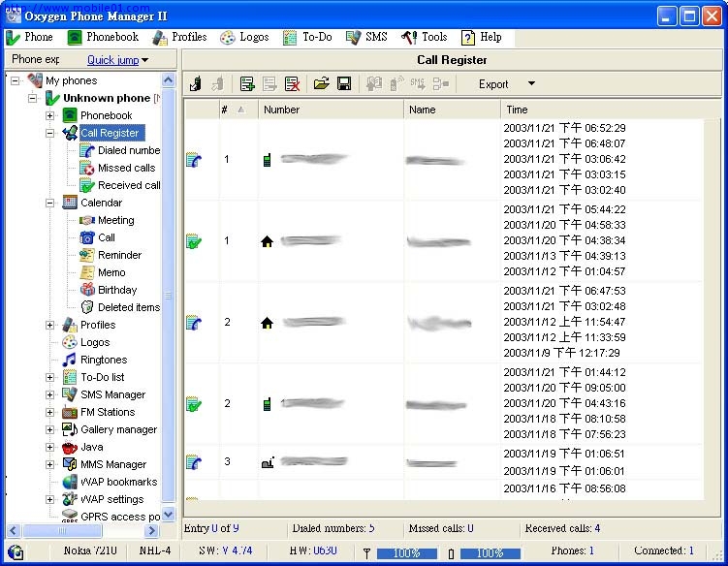The image size is (728, 566).
Task: Click the Memo note icon
Action: click(87, 272)
